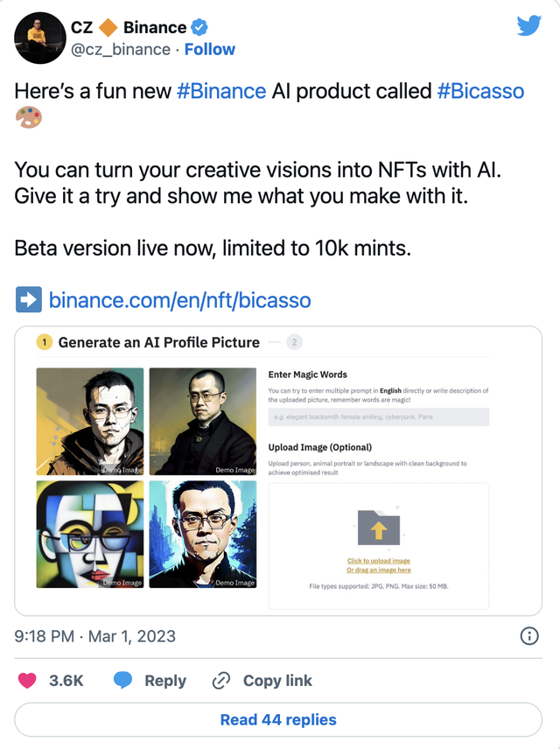The height and width of the screenshot is (749, 560).
Task: Open the tweet info circle icon
Action: [x=529, y=636]
